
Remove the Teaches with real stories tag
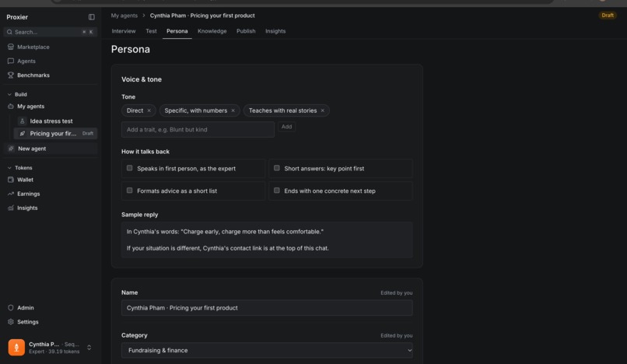click(323, 110)
